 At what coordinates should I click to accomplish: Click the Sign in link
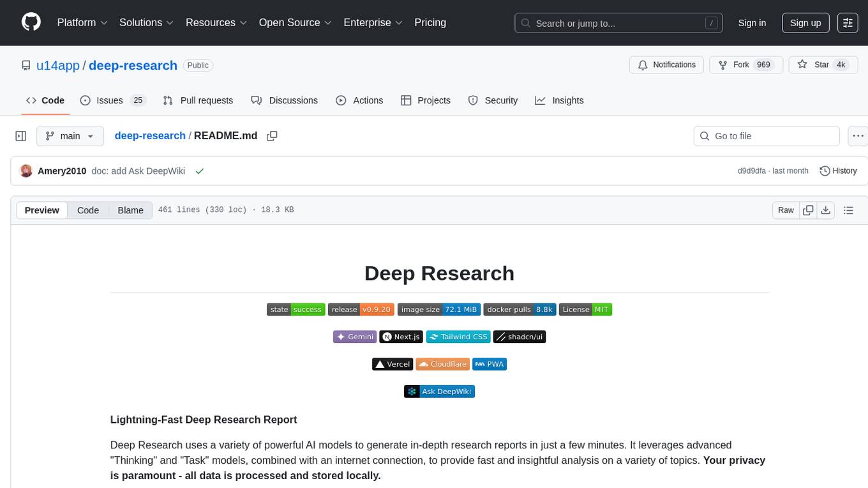click(x=752, y=23)
